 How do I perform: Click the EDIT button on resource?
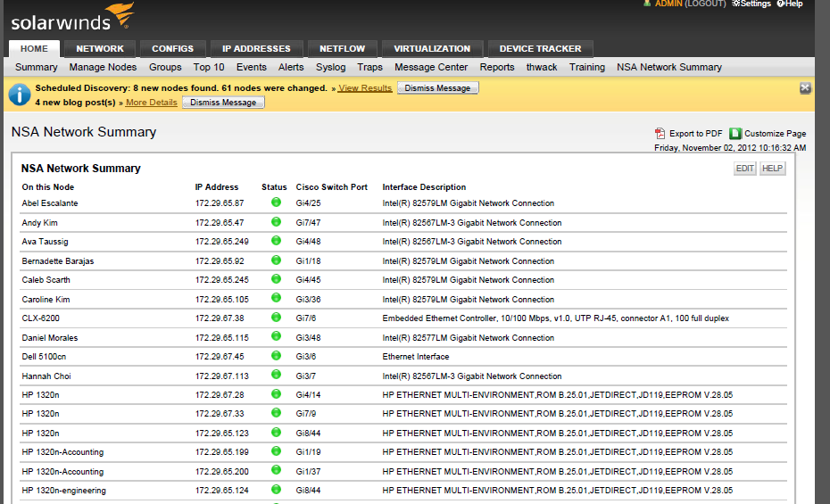pyautogui.click(x=745, y=169)
